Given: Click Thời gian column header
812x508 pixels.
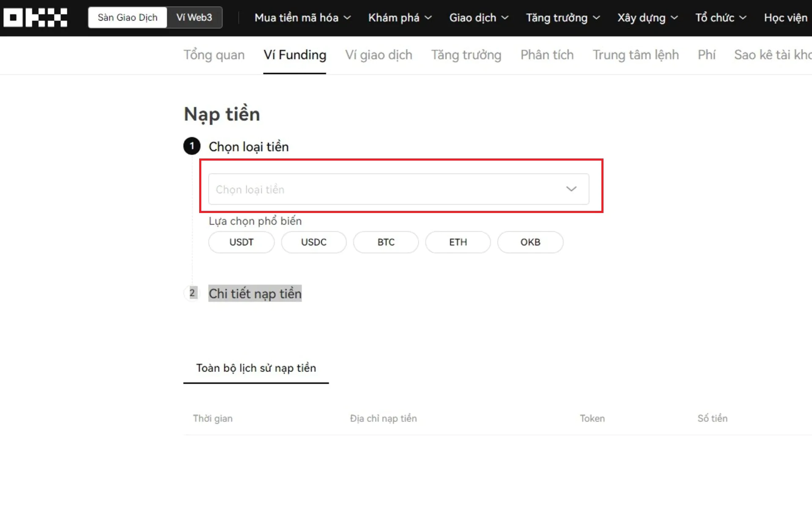Looking at the screenshot, I should 213,418.
